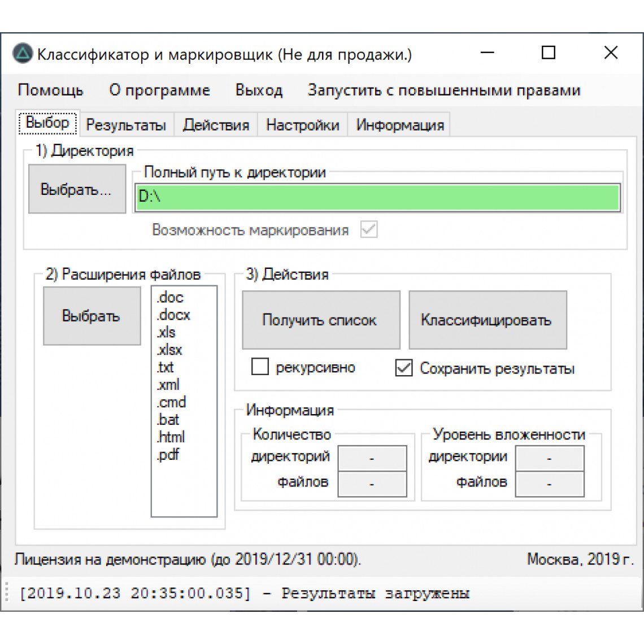The image size is (644, 644).
Task: Select .docx in extensions list
Action: click(x=173, y=315)
